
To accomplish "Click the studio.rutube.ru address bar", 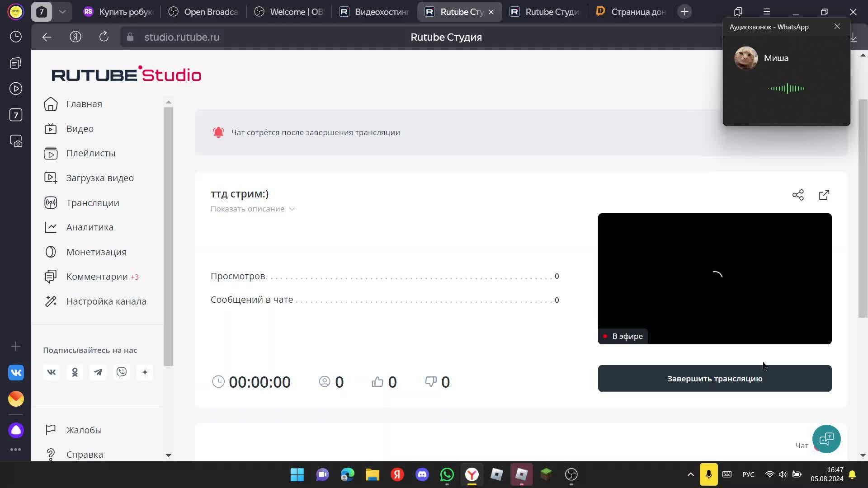I will (x=181, y=37).
